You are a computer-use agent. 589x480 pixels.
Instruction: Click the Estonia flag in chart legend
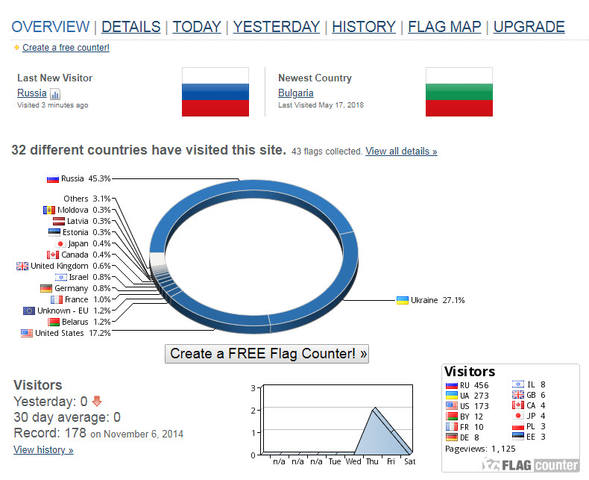54,232
